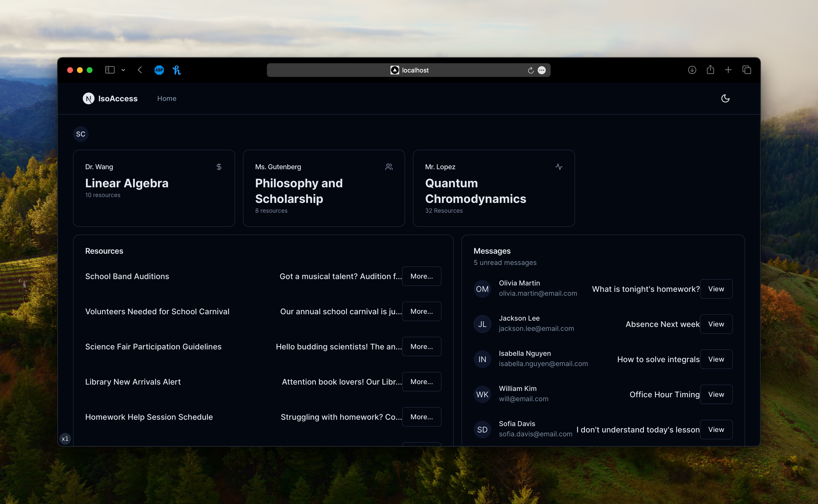Click the SC user avatar
Screen dimensions: 818x504
81,134
